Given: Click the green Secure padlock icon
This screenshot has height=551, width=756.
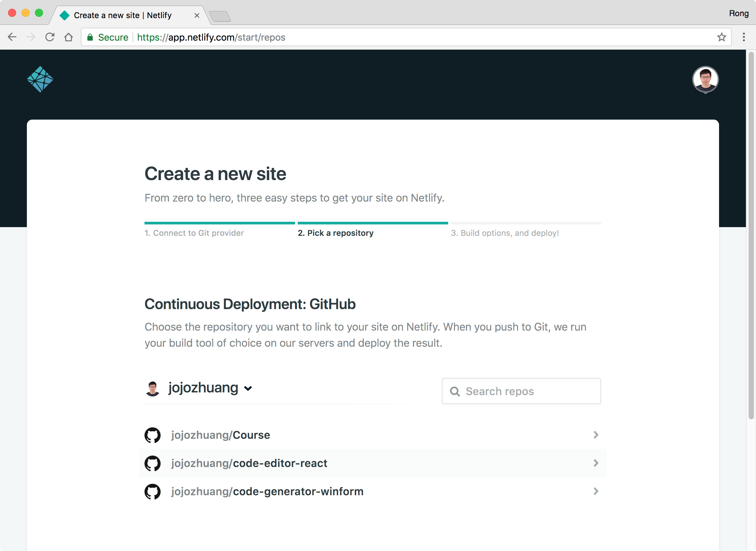Looking at the screenshot, I should click(x=90, y=37).
